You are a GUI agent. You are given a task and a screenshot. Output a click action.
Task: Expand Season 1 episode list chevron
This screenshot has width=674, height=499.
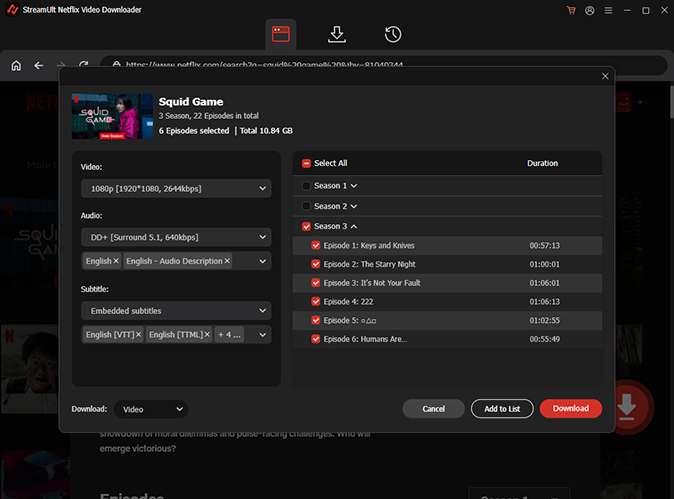354,186
